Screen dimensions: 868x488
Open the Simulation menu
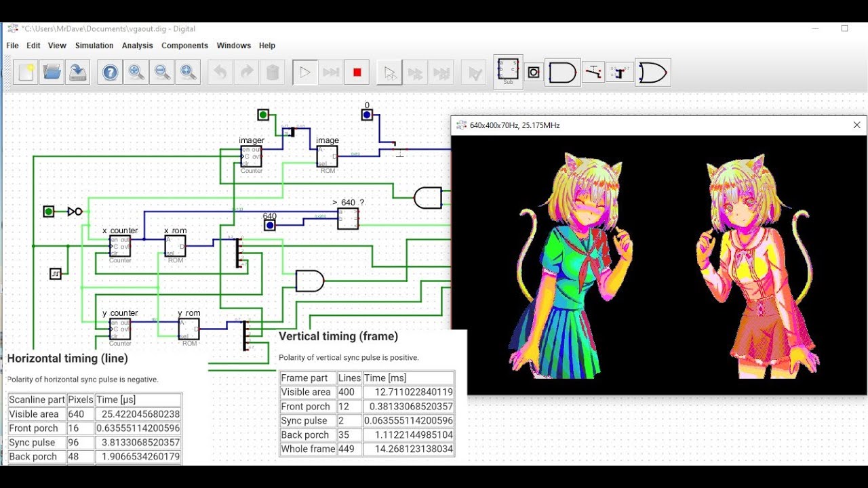coord(94,45)
